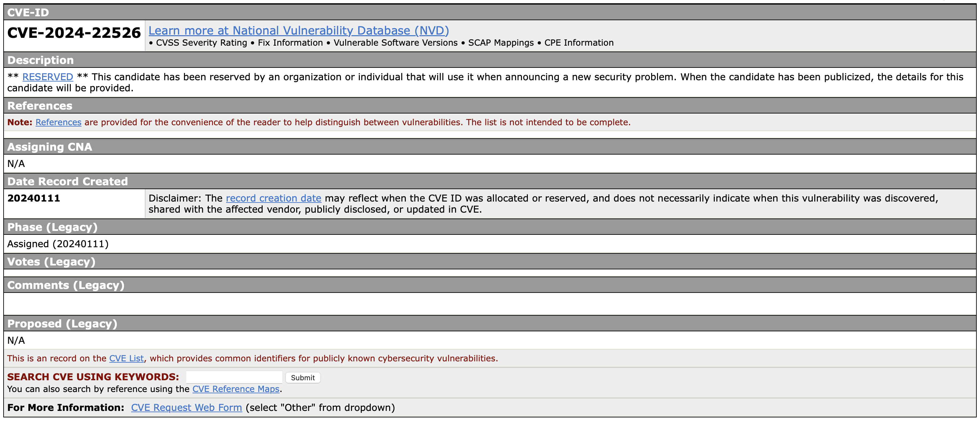Click the 20240111 date value
The height and width of the screenshot is (422, 980).
point(34,198)
